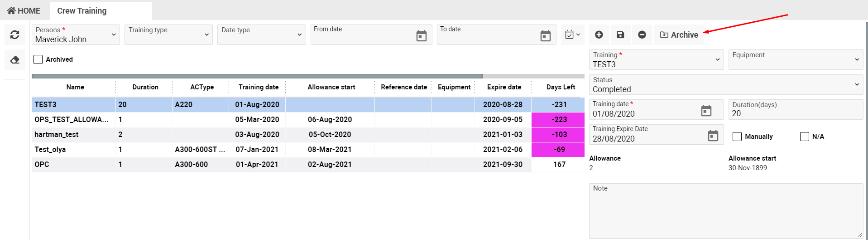This screenshot has width=868, height=240.
Task: Open the From date calendar picker
Action: coord(421,36)
